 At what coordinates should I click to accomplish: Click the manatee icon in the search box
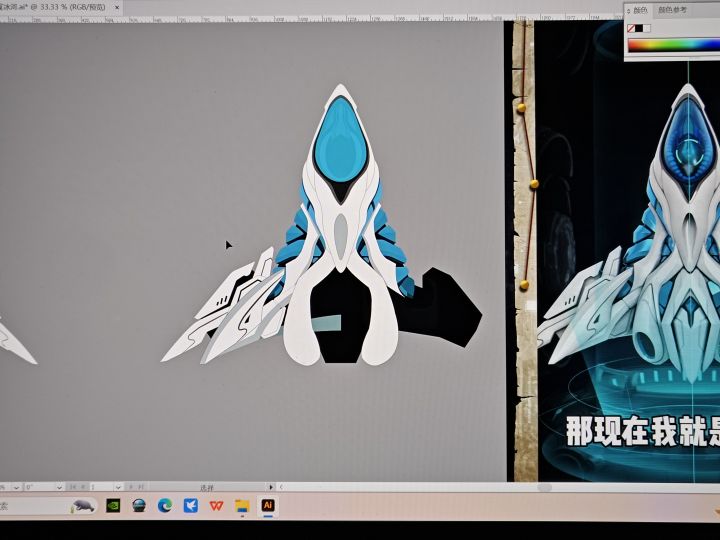tap(84, 506)
